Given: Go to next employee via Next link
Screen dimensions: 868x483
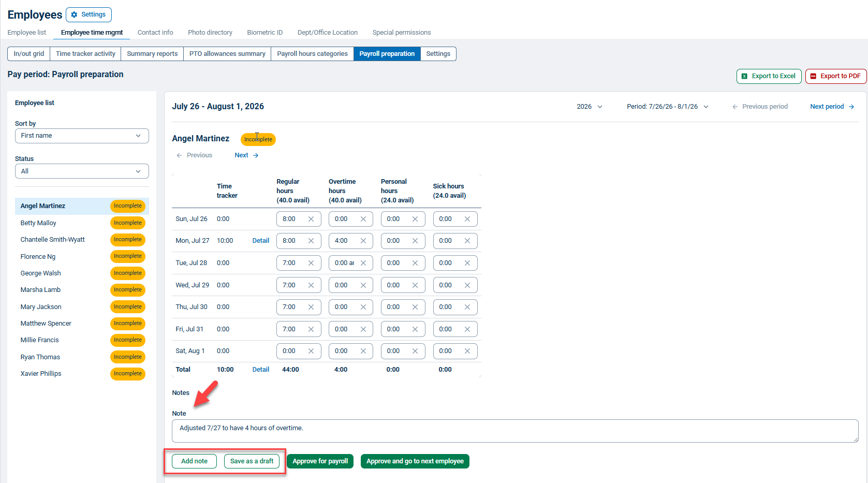Looking at the screenshot, I should click(x=246, y=155).
